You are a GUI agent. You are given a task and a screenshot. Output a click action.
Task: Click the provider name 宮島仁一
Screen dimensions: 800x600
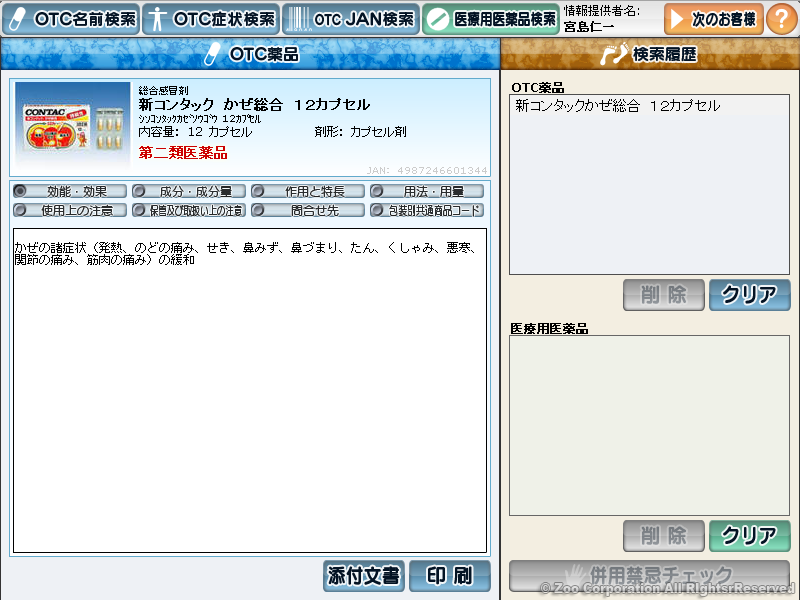coord(589,26)
